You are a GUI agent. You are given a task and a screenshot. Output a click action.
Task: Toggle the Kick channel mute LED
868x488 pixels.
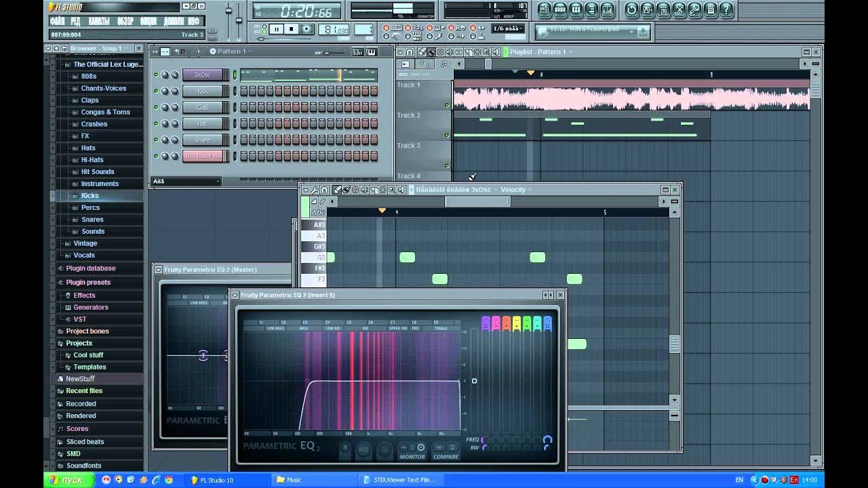tap(156, 91)
